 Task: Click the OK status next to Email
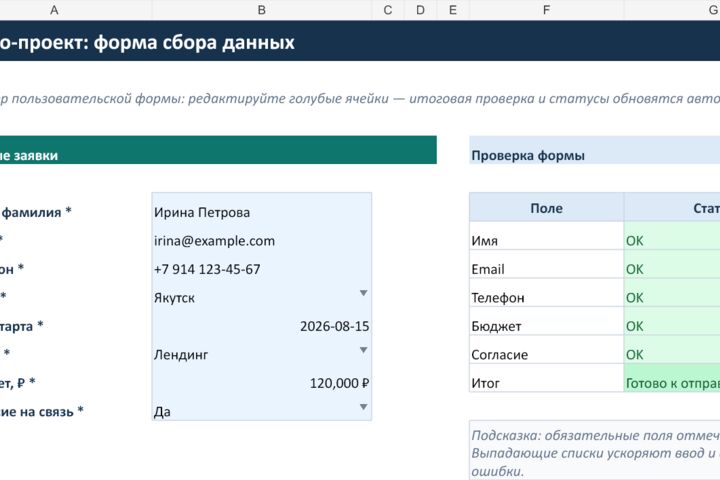[x=672, y=265]
